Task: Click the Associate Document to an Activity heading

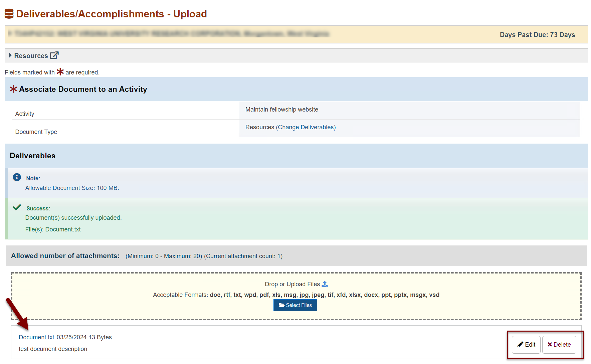Action: click(x=83, y=89)
